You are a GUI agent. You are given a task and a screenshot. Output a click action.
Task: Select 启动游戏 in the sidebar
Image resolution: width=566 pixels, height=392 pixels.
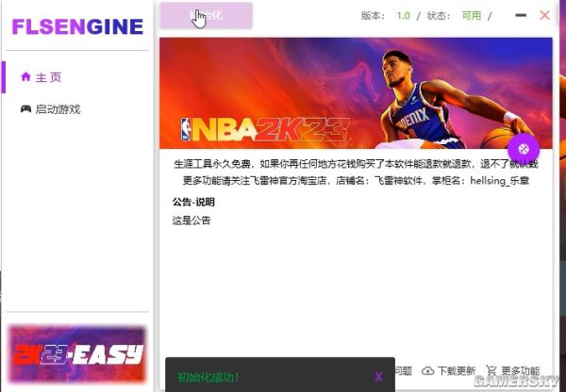[x=50, y=109]
